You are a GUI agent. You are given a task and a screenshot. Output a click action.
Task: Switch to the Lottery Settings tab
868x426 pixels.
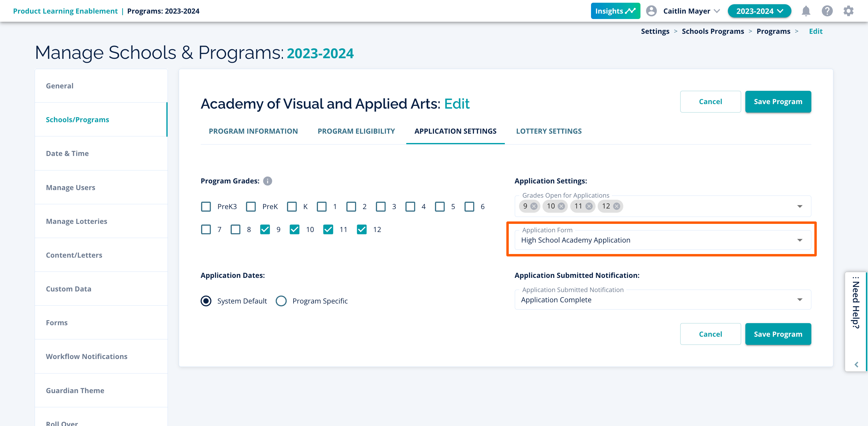(x=549, y=131)
